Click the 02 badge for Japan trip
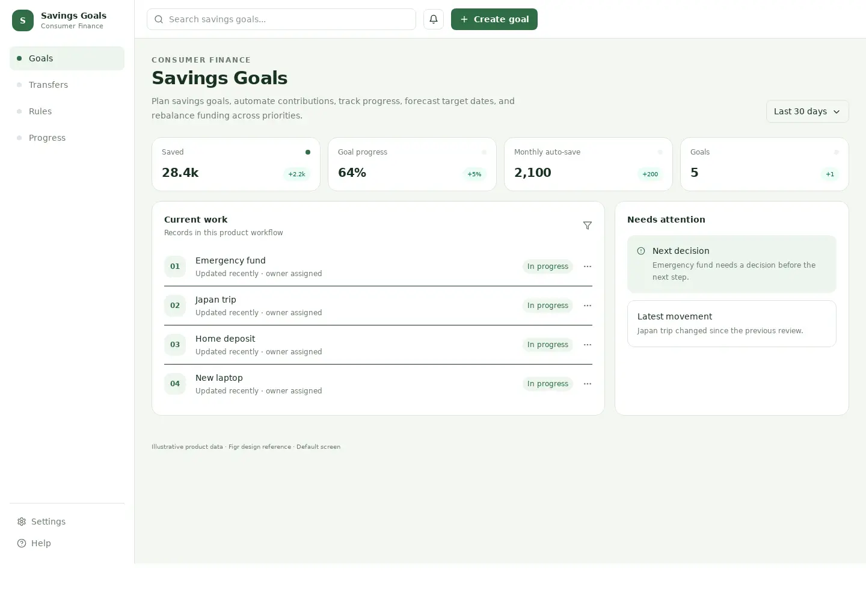866x616 pixels. [175, 306]
